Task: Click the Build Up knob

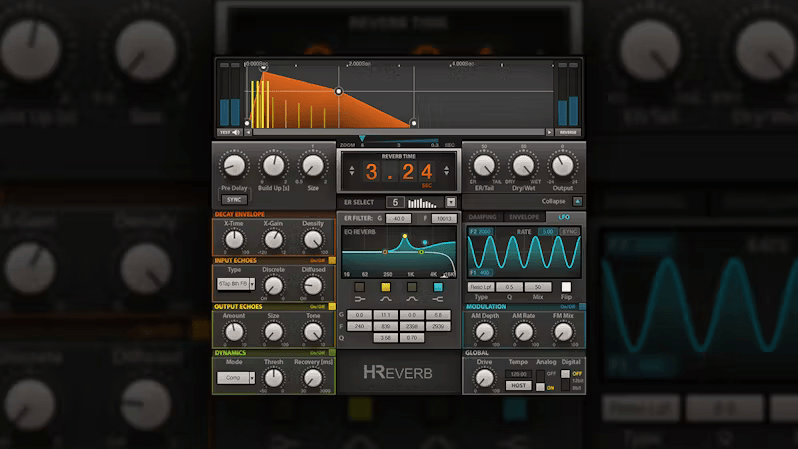Action: pos(274,165)
